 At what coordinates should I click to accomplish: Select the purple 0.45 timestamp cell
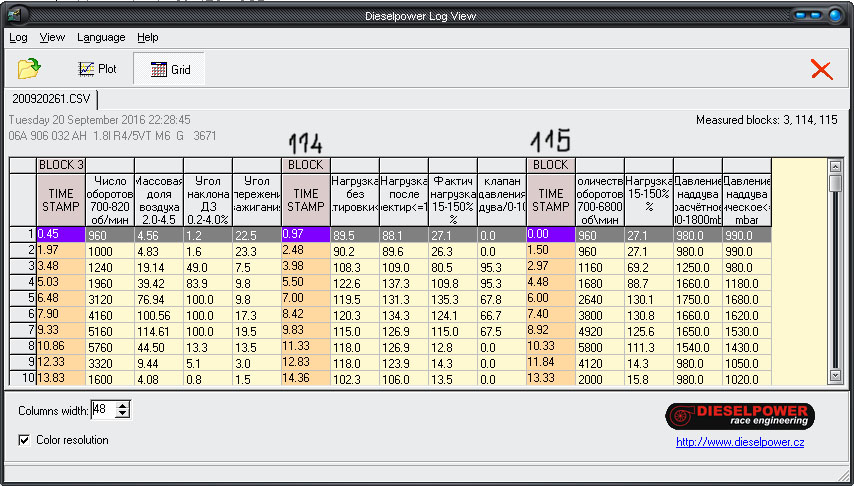coord(60,234)
